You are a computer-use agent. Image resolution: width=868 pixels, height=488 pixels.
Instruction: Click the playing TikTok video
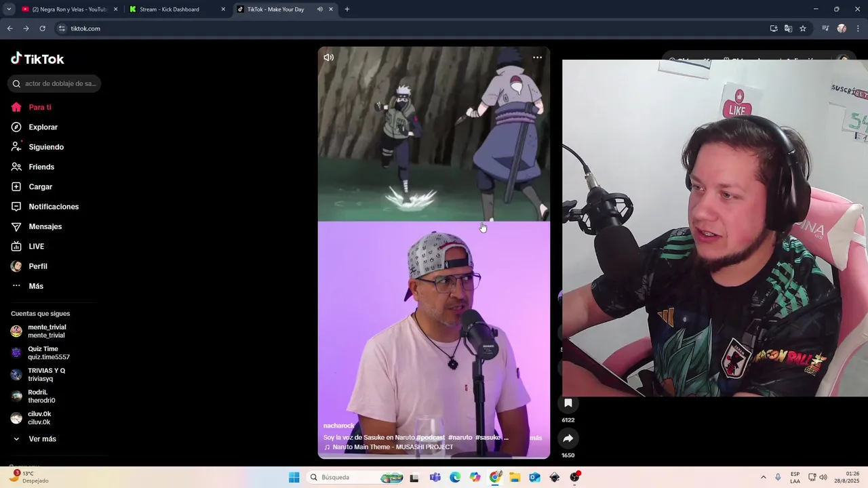coord(434,253)
